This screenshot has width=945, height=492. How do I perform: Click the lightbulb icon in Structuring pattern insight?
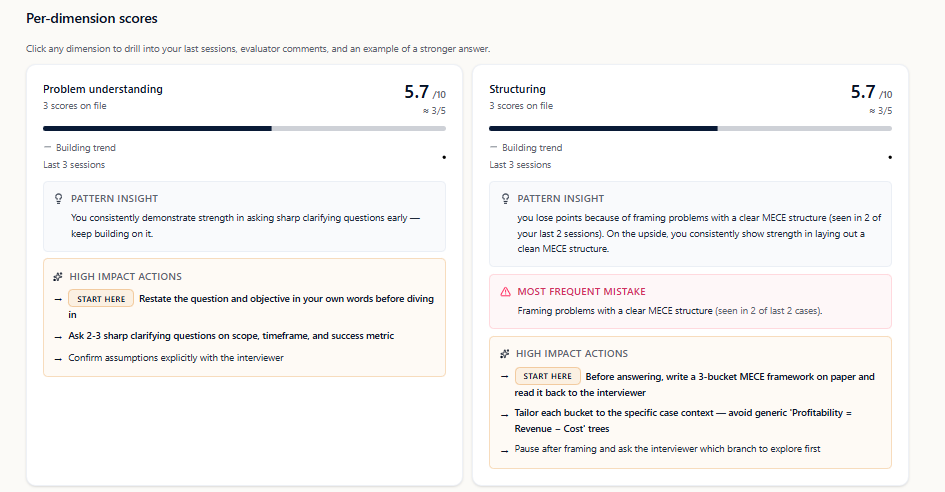(505, 199)
